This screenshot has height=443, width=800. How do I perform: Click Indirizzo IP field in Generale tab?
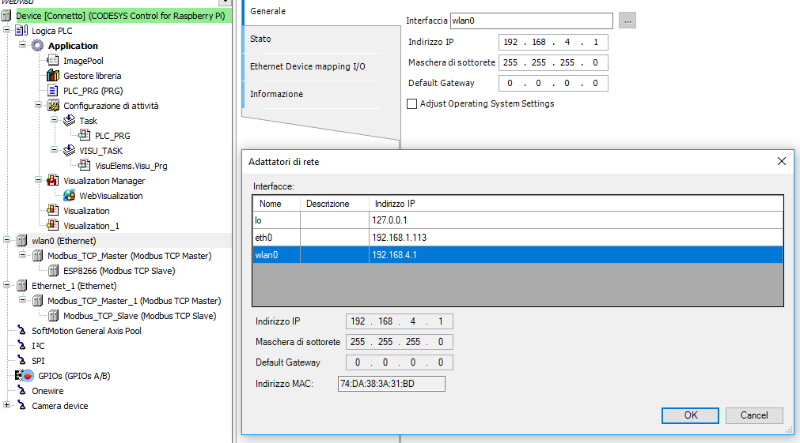[553, 42]
